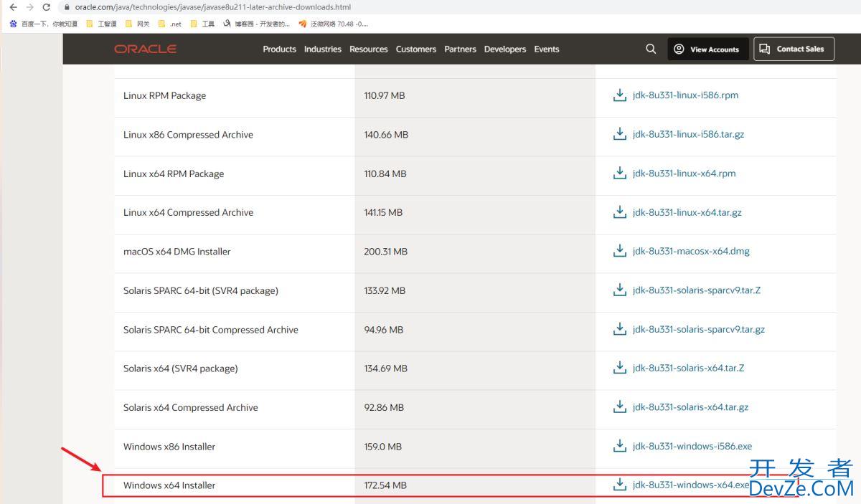Download jdk-8u331-linux-i586.tar.gz link
This screenshot has width=861, height=504.
point(688,134)
